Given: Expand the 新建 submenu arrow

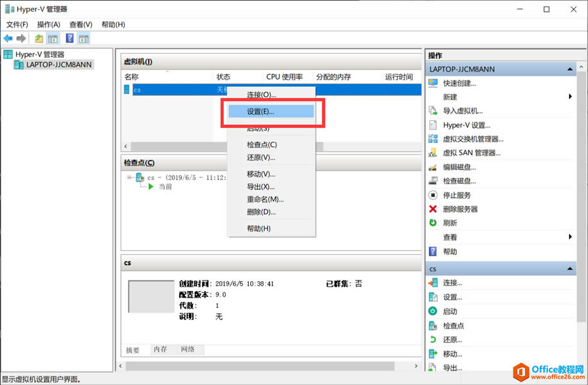Looking at the screenshot, I should coord(570,97).
